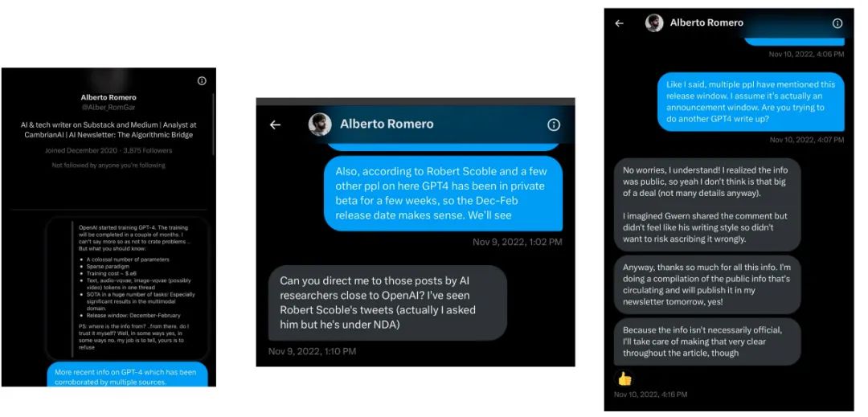Image resolution: width=868 pixels, height=417 pixels.
Task: Click the scrollbar beside the profile bio
Action: [x=214, y=125]
